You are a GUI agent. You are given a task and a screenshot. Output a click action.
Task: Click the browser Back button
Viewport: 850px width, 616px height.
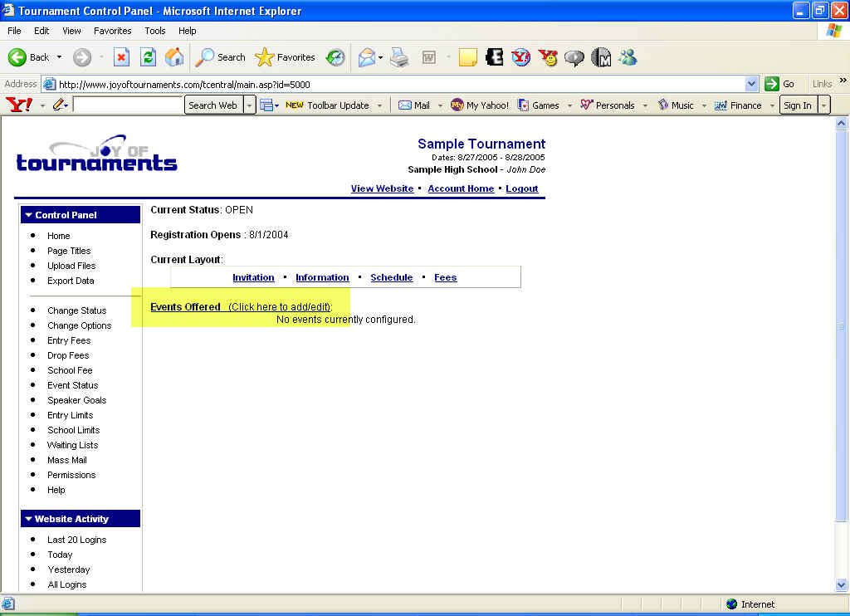click(x=30, y=57)
